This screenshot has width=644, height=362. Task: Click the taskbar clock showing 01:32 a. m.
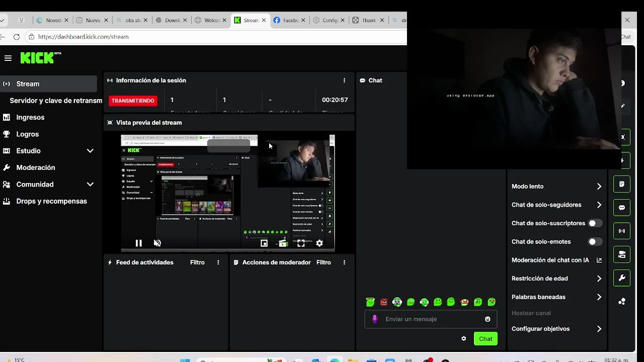click(x=616, y=360)
